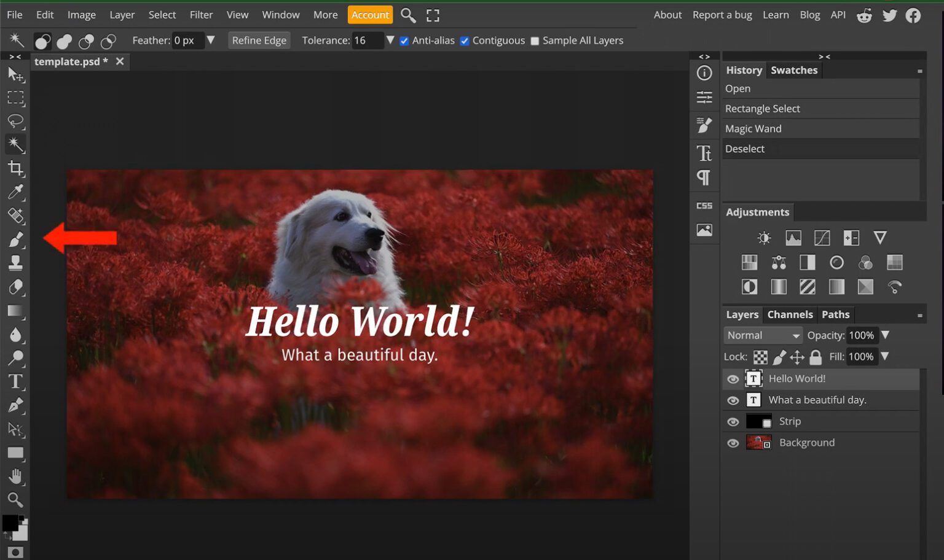Pick the Eyedropper tool
The width and height of the screenshot is (944, 560).
click(15, 192)
